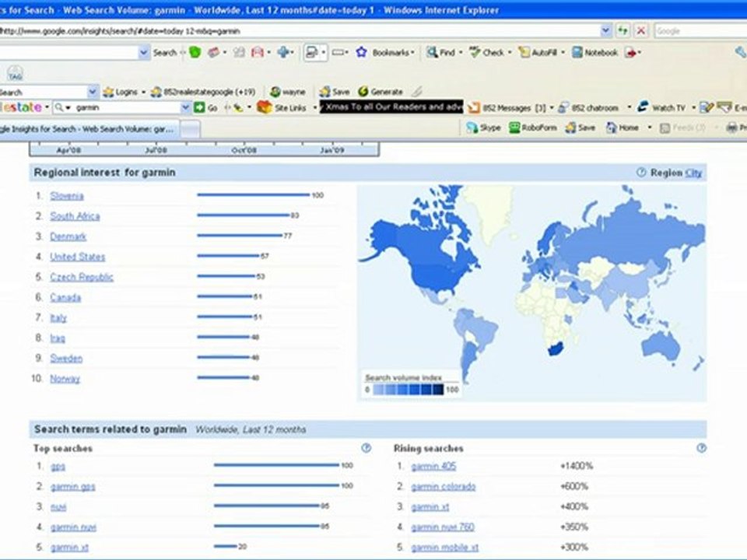The height and width of the screenshot is (560, 747).
Task: Click the AutoFill toolbar button
Action: point(541,52)
